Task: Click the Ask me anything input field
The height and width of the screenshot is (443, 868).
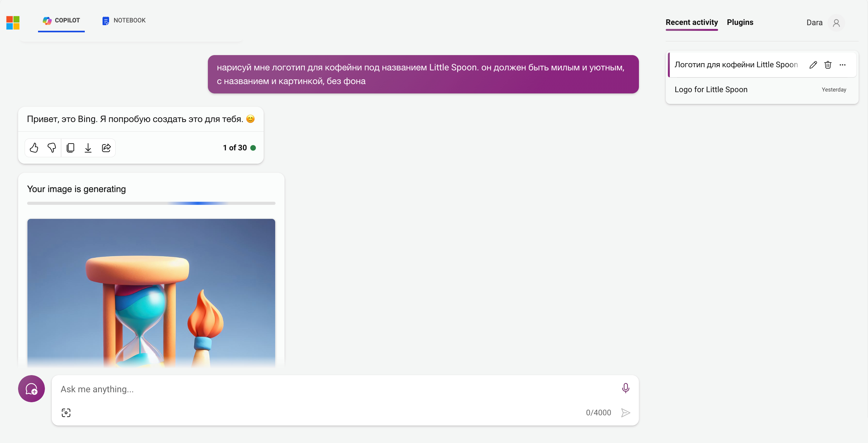Action: coord(345,389)
